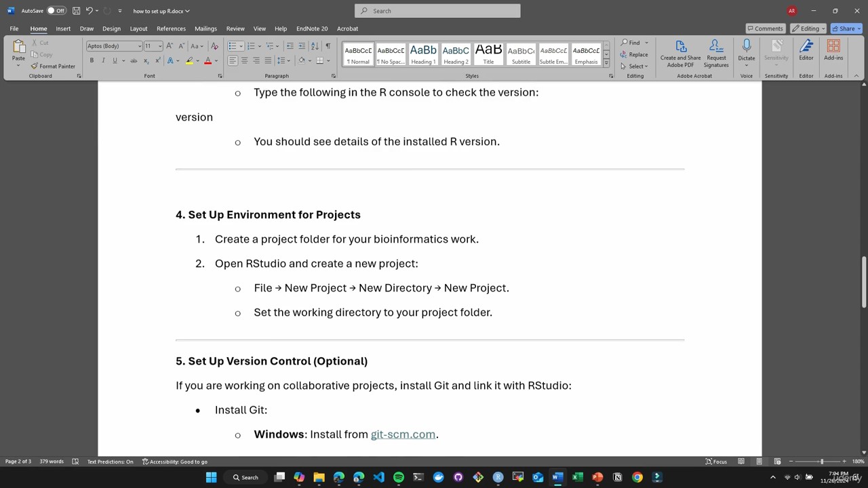Increase paragraph indent

(x=302, y=46)
